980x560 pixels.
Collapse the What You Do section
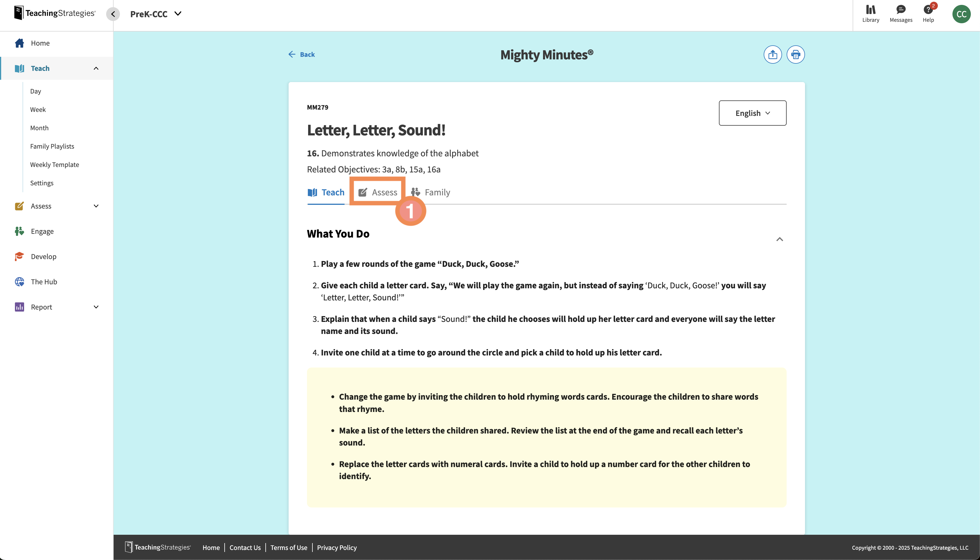[x=780, y=239]
